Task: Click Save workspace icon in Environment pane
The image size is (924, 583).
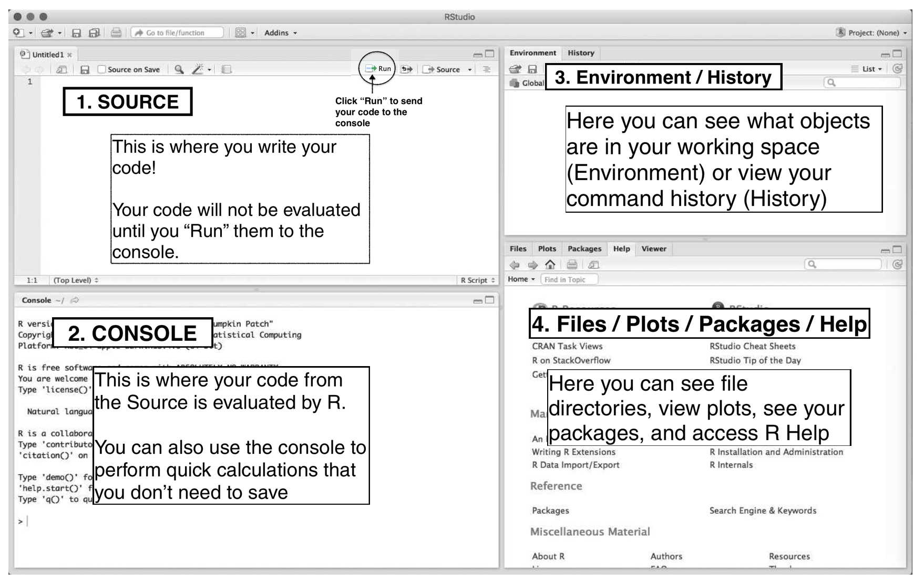Action: 532,69
